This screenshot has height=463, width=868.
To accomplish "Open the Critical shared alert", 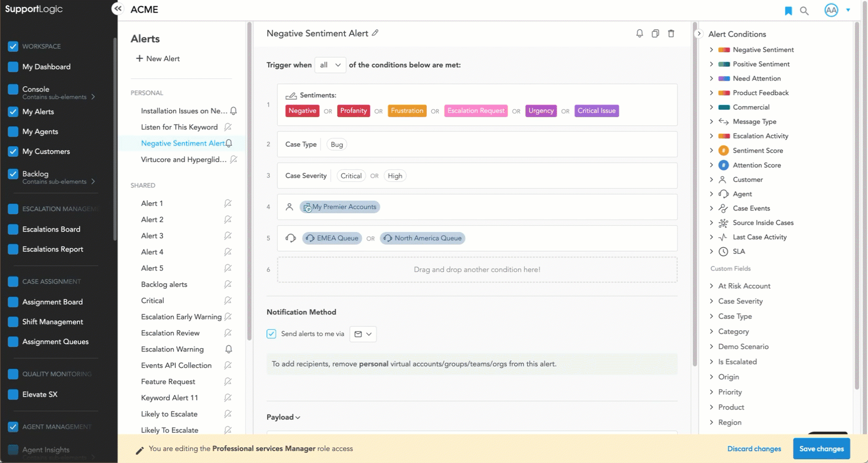I will pyautogui.click(x=153, y=300).
